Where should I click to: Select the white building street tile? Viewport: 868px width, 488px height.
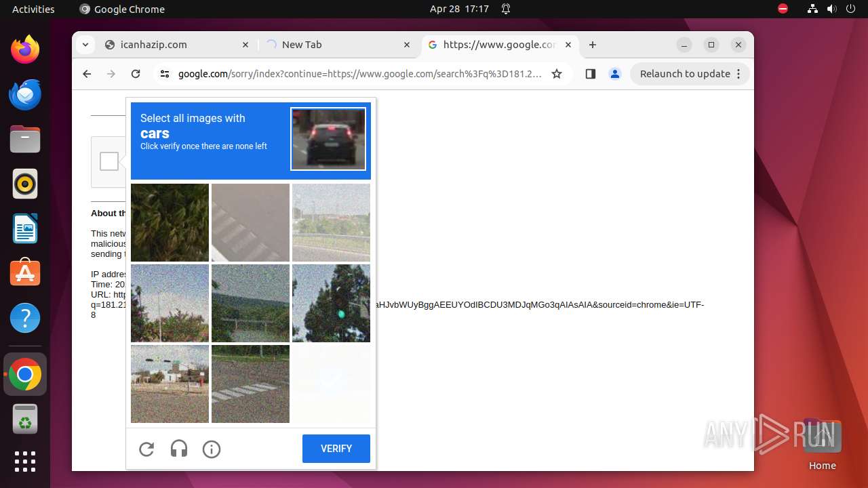tap(170, 384)
